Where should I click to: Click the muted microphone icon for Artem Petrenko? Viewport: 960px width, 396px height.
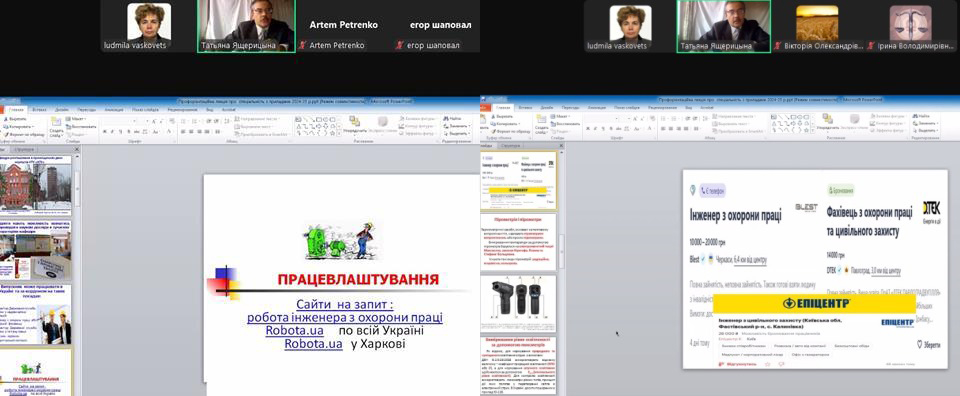pos(302,45)
